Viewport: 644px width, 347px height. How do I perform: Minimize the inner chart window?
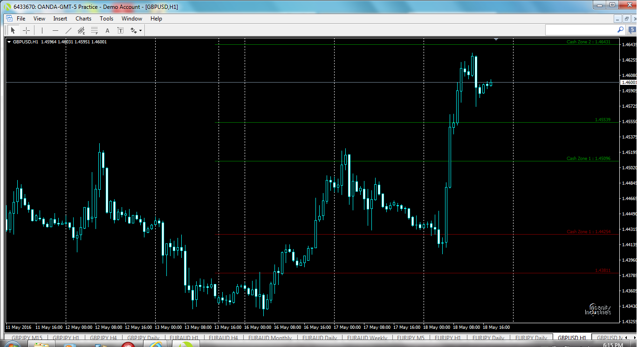pyautogui.click(x=618, y=19)
